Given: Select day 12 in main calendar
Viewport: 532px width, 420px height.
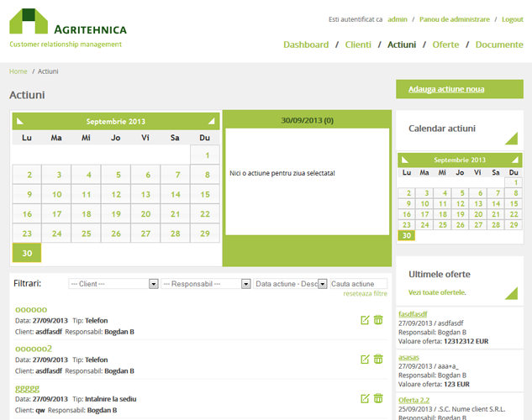Looking at the screenshot, I should point(116,194).
